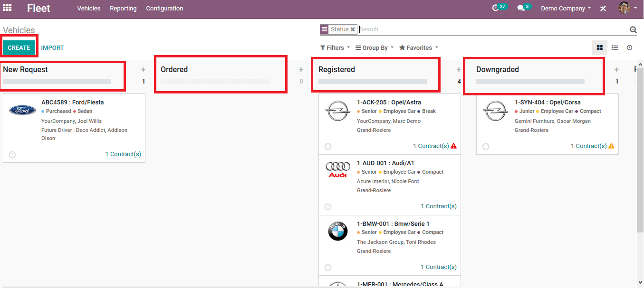The width and height of the screenshot is (644, 288).
Task: Click the Audi logo thumbnail
Action: pyautogui.click(x=338, y=170)
